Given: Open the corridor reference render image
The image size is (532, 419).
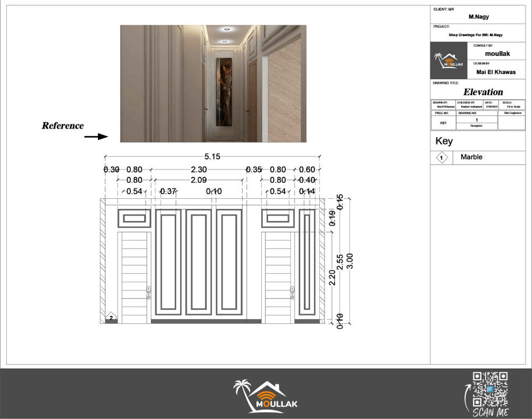Looking at the screenshot, I should click(x=213, y=83).
